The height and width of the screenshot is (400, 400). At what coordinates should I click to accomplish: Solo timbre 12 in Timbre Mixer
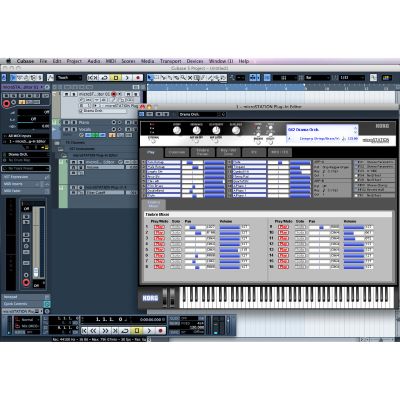click(300, 244)
